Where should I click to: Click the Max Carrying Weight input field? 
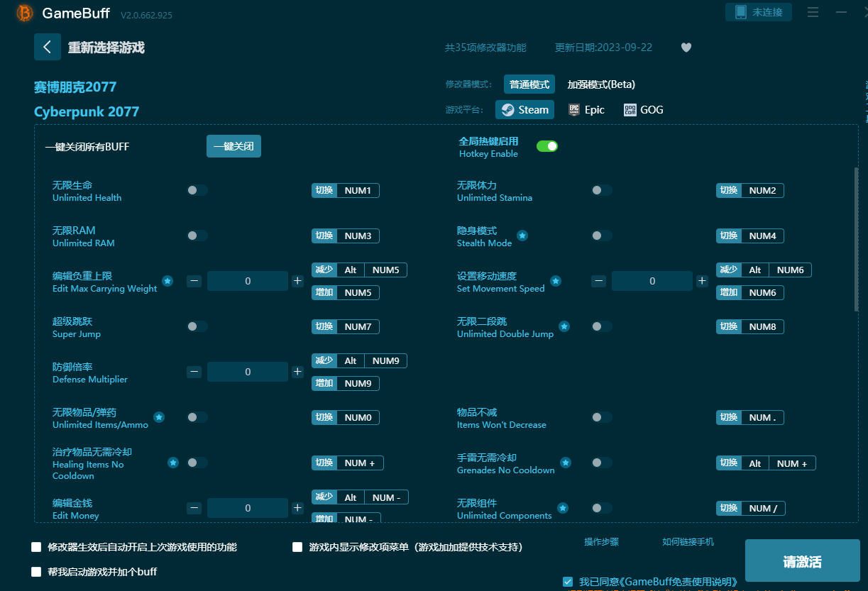point(248,281)
